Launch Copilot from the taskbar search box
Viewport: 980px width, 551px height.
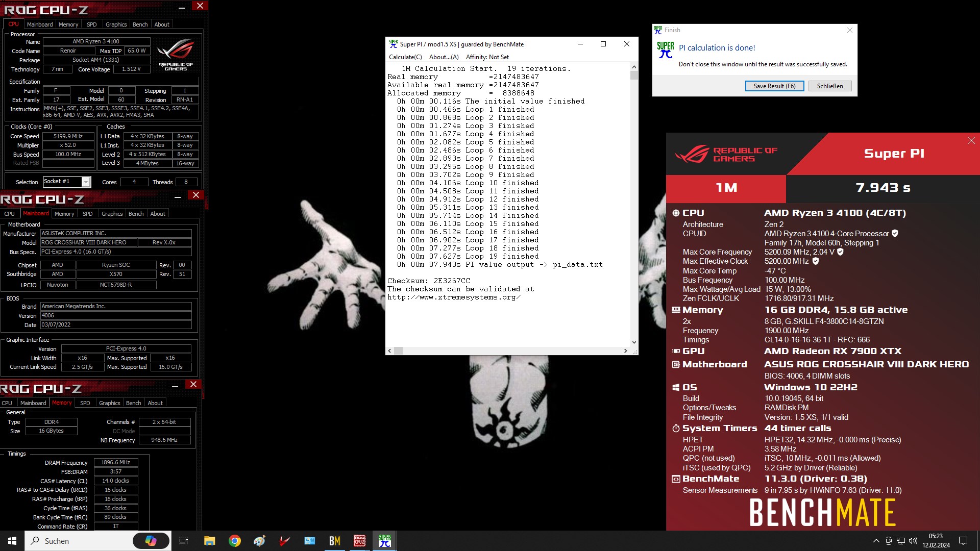pyautogui.click(x=151, y=541)
